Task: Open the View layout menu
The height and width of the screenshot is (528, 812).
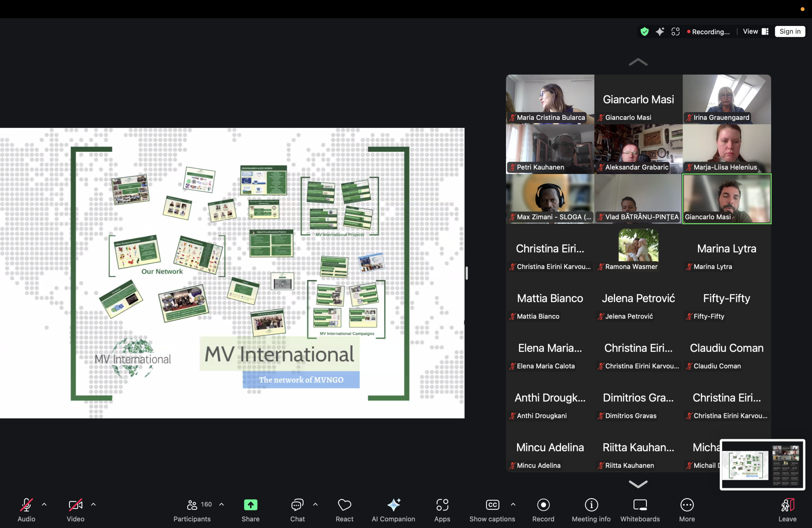Action: click(x=756, y=31)
